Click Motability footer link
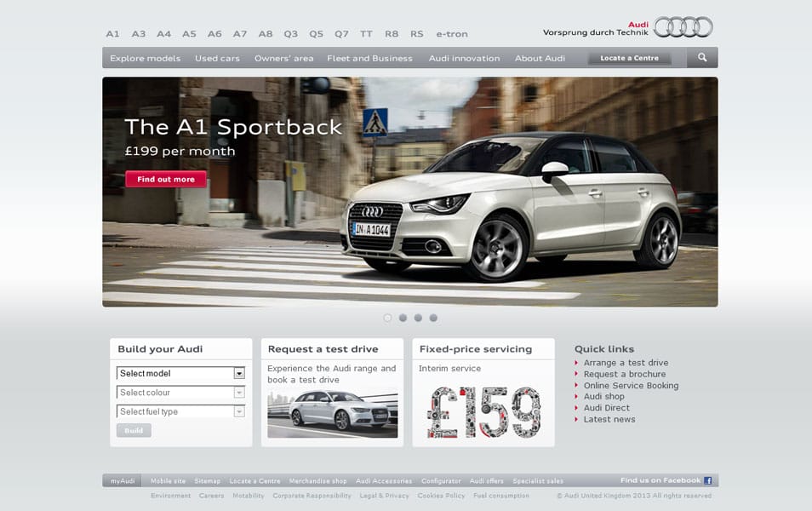 [x=248, y=496]
